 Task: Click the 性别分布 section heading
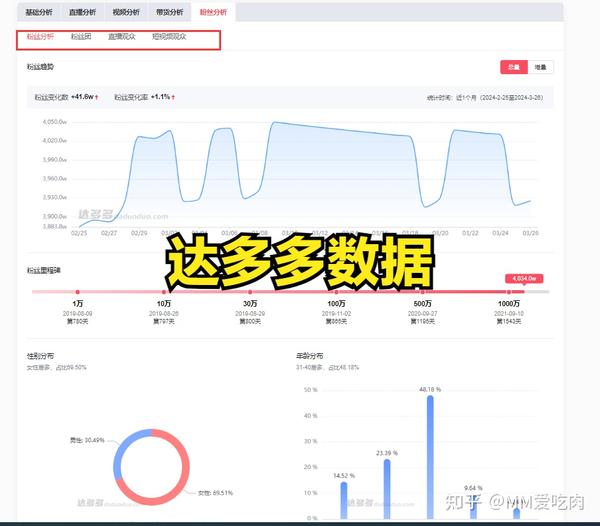click(x=40, y=356)
